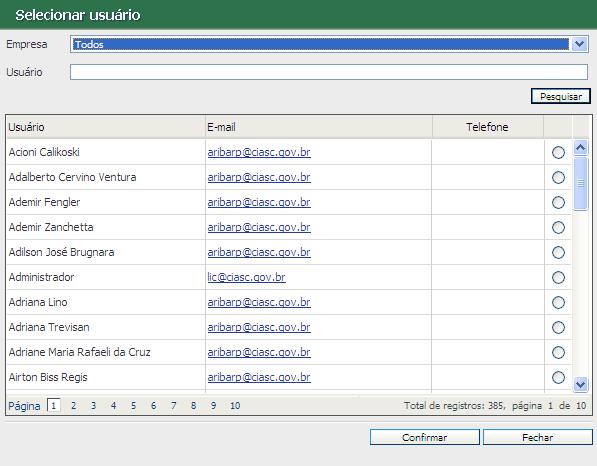This screenshot has height=466, width=597.
Task: Select the radio button for Ademir Zanchetta
Action: (558, 228)
